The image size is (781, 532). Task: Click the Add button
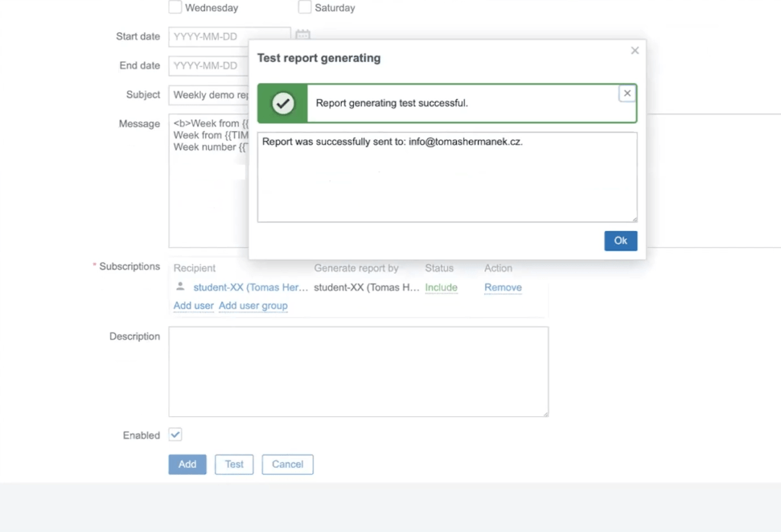[187, 464]
